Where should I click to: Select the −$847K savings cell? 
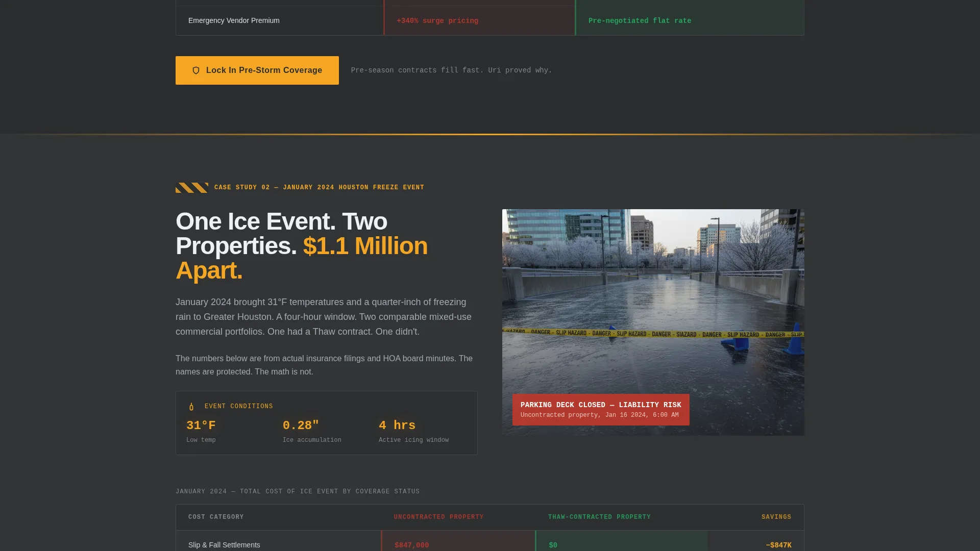click(778, 545)
